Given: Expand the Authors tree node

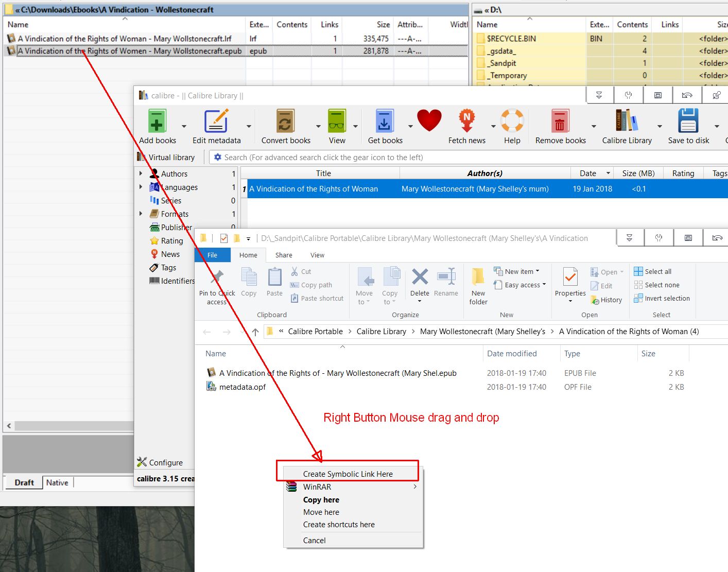Looking at the screenshot, I should point(141,174).
